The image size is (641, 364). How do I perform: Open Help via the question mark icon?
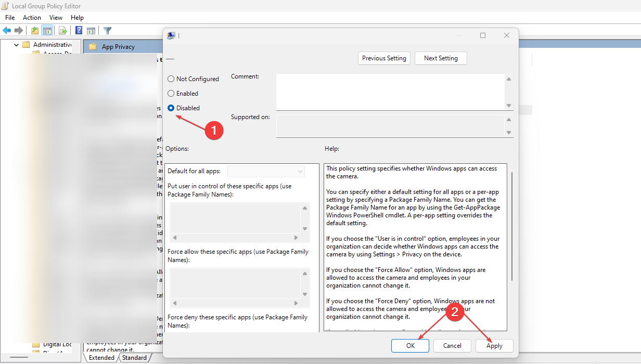[x=79, y=31]
